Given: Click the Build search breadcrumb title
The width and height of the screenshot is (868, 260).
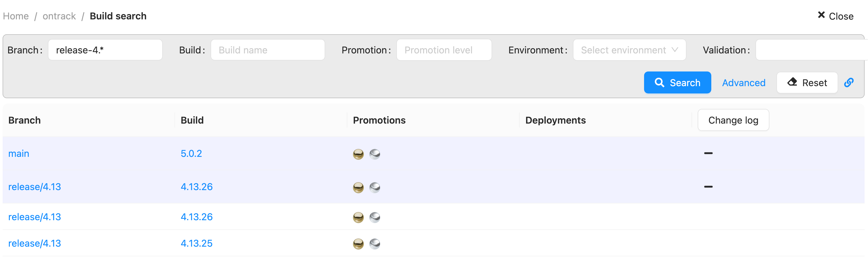Looking at the screenshot, I should [118, 16].
